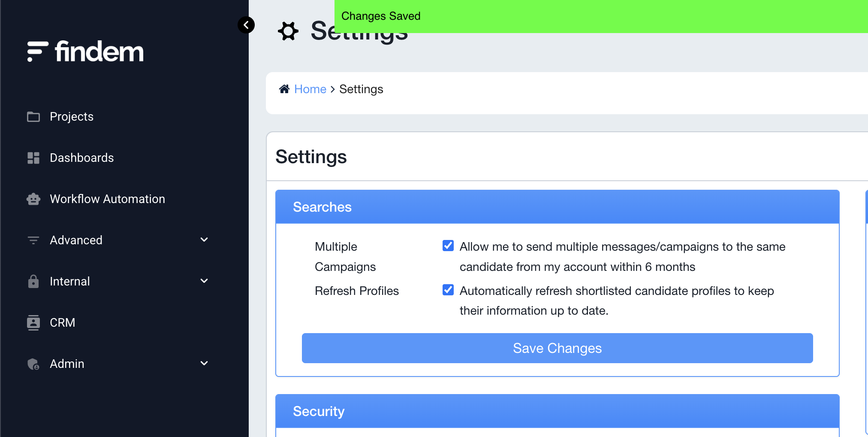
Task: Expand the Internal section chevron
Action: point(204,281)
